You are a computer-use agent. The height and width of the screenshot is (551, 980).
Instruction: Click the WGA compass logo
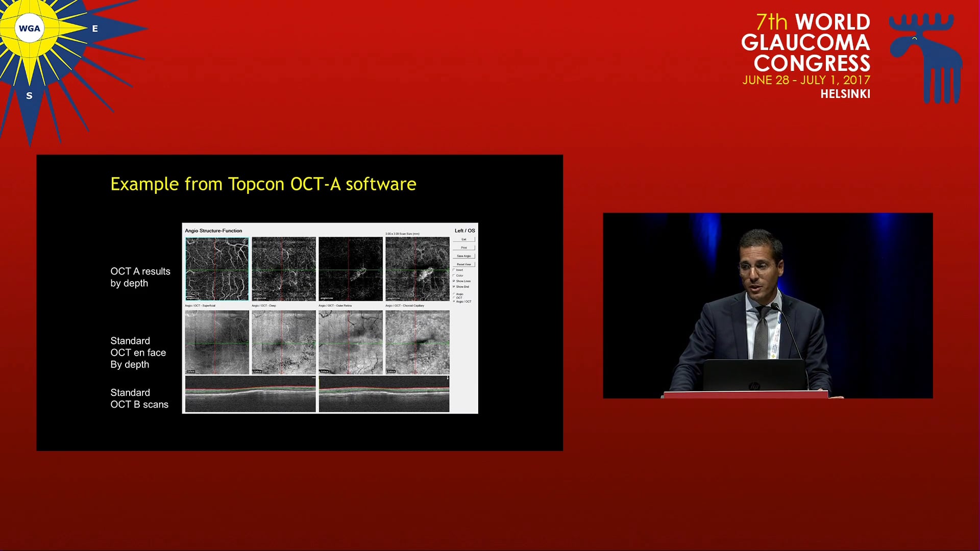29,28
